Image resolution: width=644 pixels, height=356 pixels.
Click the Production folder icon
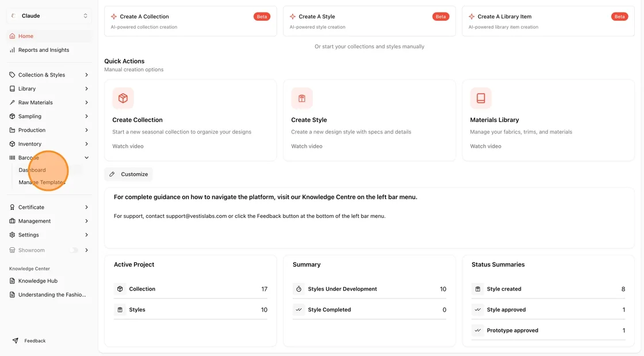click(12, 130)
